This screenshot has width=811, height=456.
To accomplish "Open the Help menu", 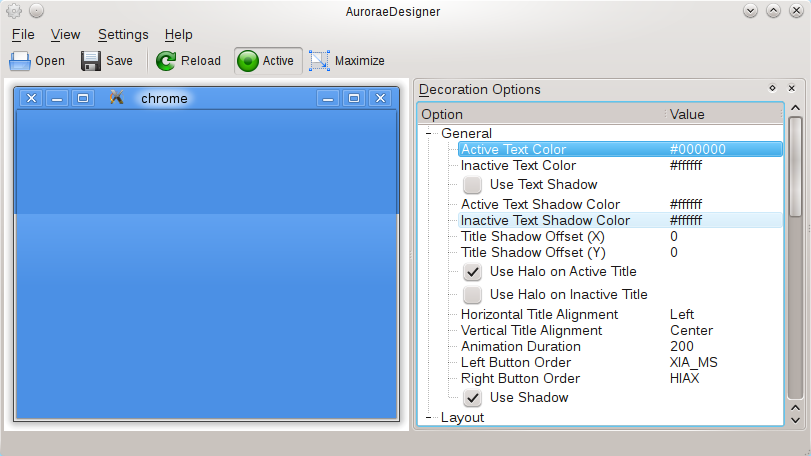I will coord(178,35).
